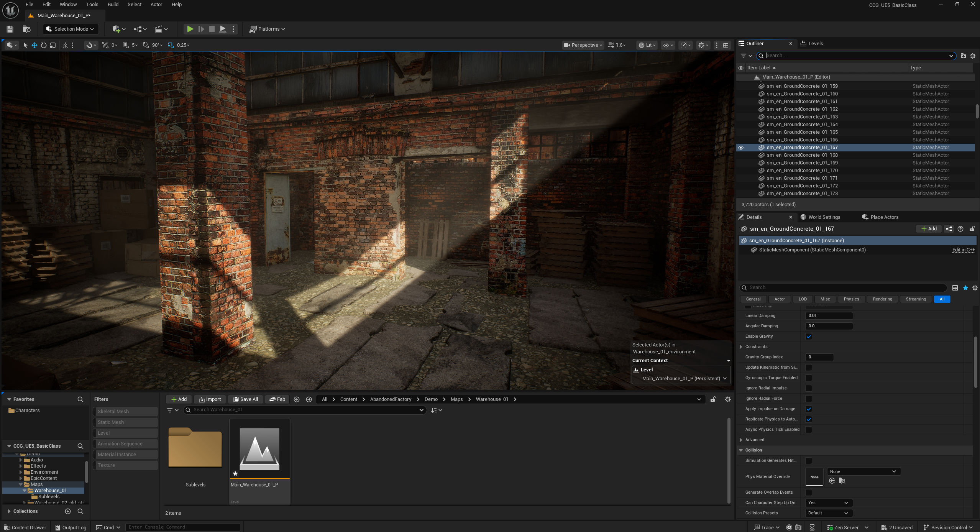Screen dimensions: 980x532
Task: Select the Main_Warehouse_01_P level thumbnail
Action: point(259,449)
